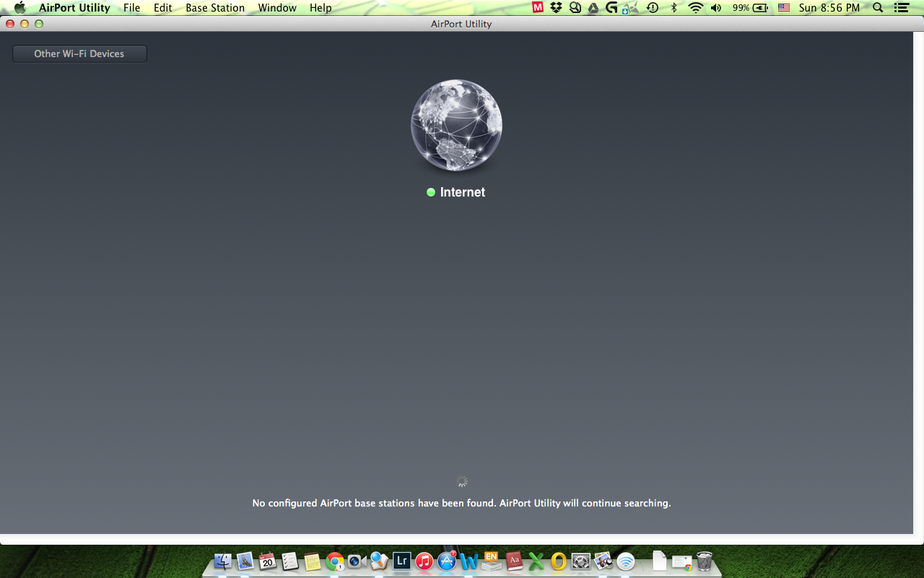Open the Apple menu
This screenshot has height=578, width=924.
(x=19, y=8)
